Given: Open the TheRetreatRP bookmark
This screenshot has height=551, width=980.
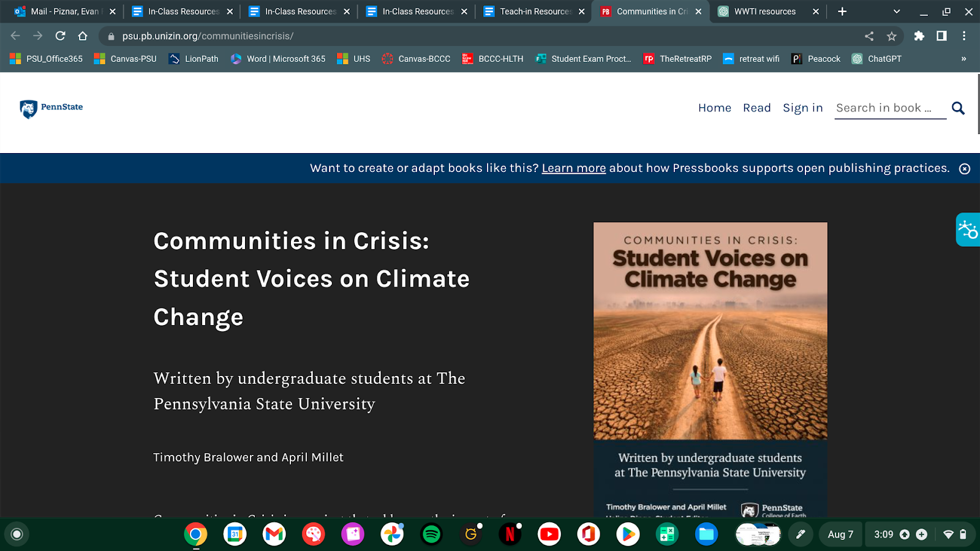Looking at the screenshot, I should pos(677,59).
